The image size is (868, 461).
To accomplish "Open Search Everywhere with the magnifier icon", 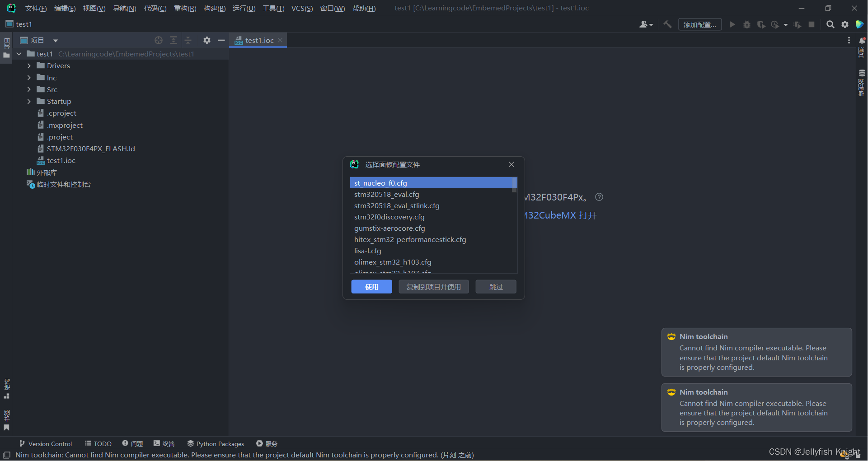I will coord(830,24).
